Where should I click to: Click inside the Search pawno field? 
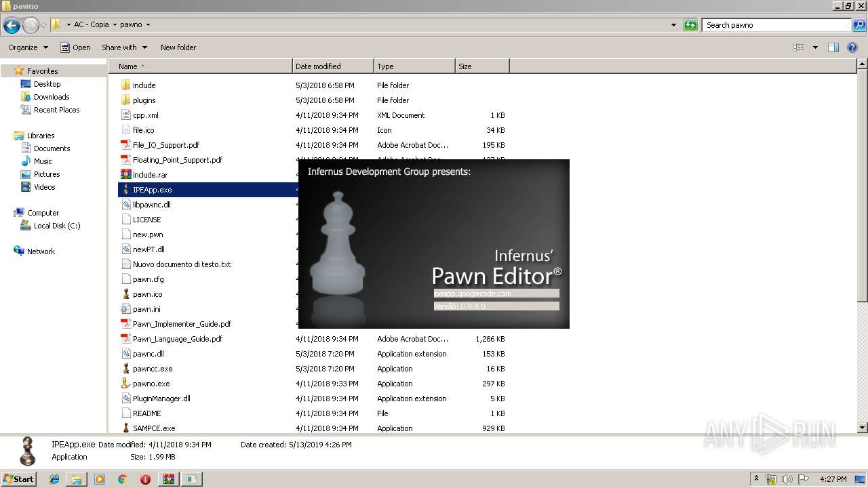pos(776,25)
